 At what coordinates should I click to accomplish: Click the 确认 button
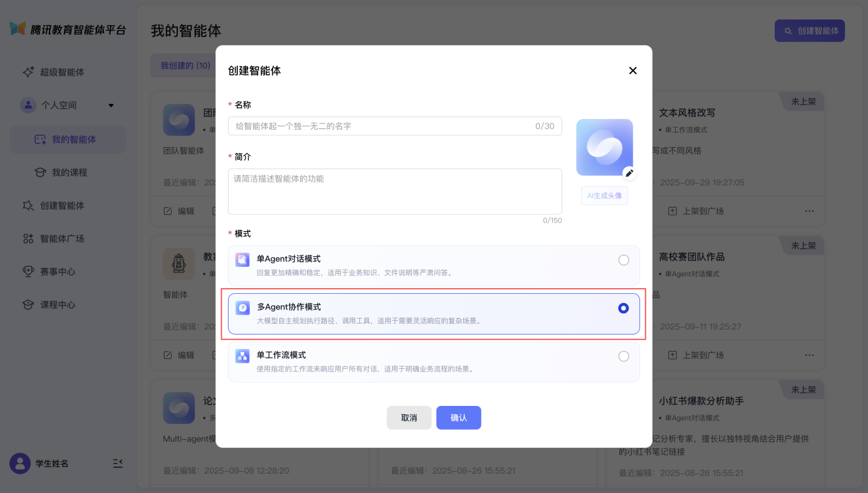(x=458, y=418)
